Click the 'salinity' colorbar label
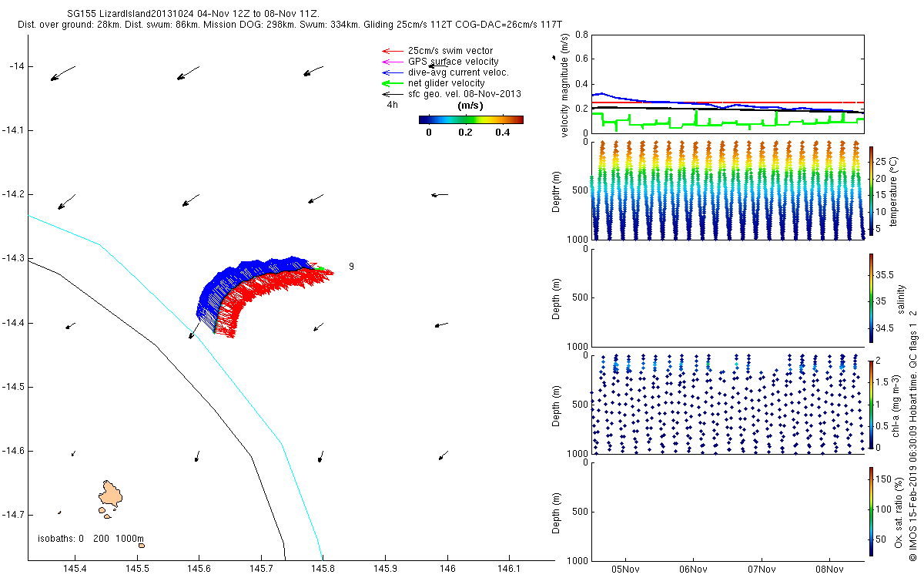 (x=902, y=299)
